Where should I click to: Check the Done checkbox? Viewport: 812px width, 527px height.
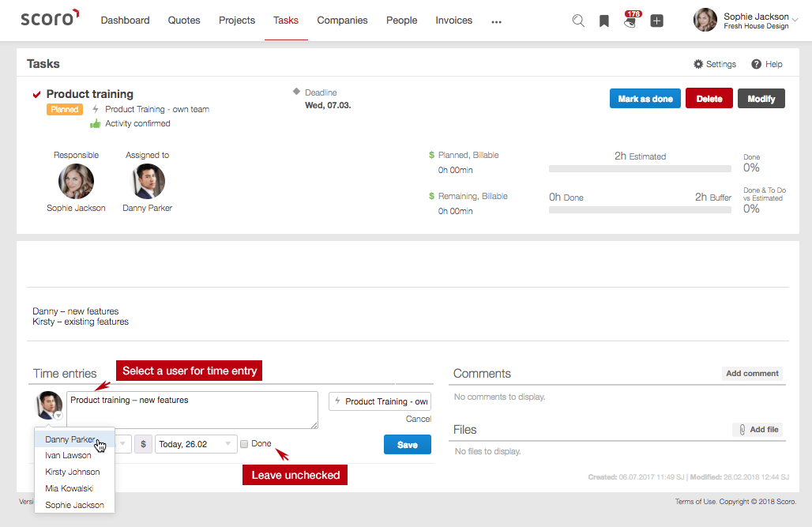point(244,444)
